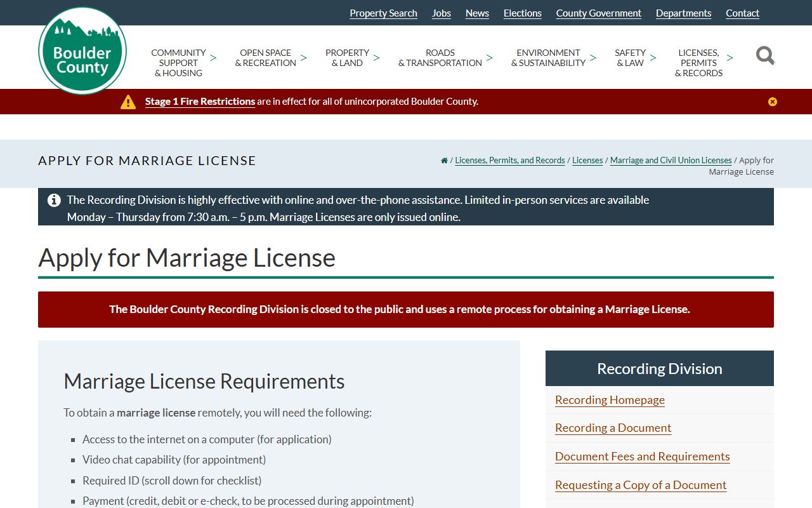The image size is (812, 508).
Task: Expand the Environment & Sustainability menu
Action: (x=553, y=58)
